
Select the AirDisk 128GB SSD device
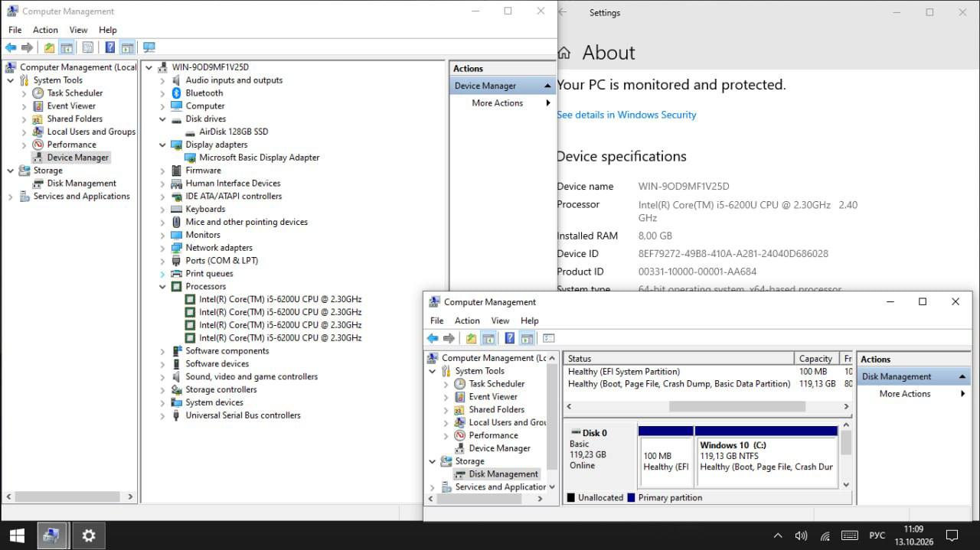(234, 132)
